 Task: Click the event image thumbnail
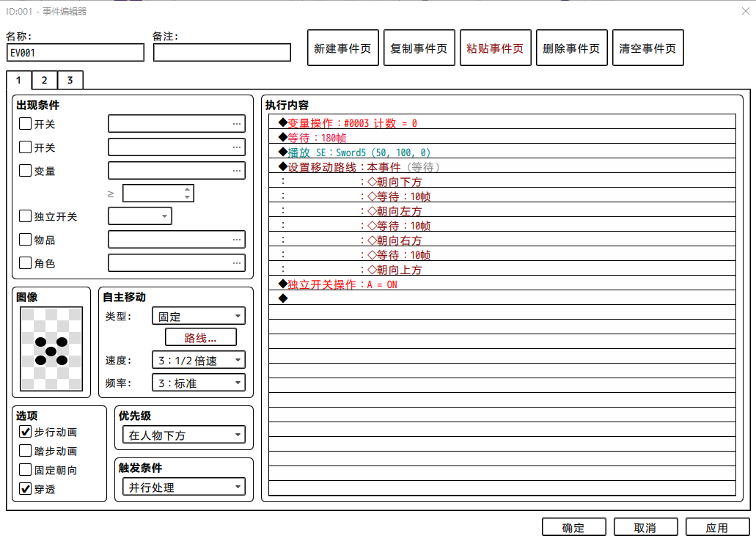coord(51,349)
